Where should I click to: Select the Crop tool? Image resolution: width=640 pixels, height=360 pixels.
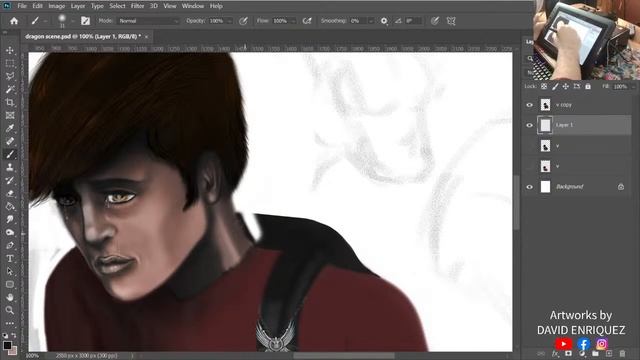[x=10, y=102]
